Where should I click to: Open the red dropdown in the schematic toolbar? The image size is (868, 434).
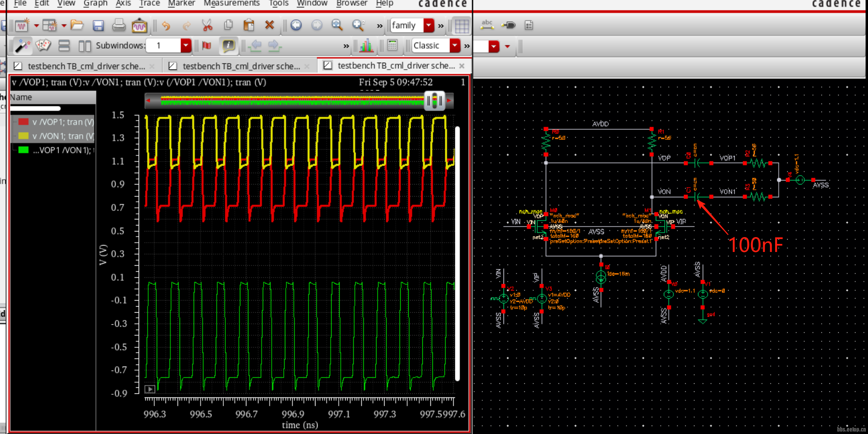click(494, 46)
